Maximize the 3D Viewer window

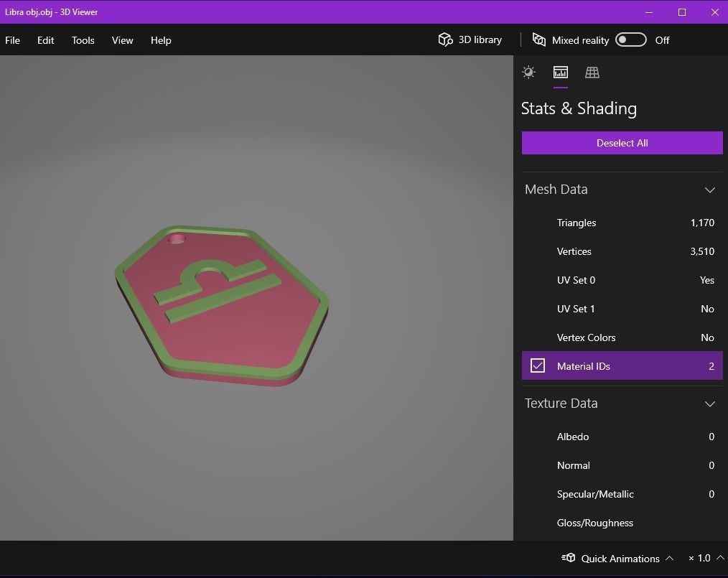tap(682, 12)
